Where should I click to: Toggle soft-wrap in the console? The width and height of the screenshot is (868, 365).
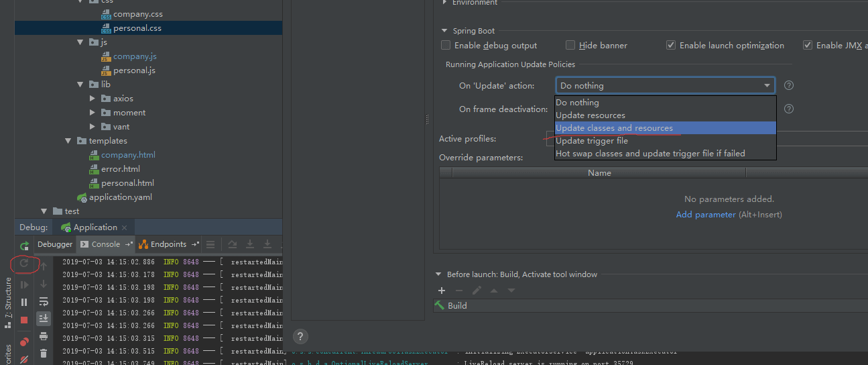44,301
